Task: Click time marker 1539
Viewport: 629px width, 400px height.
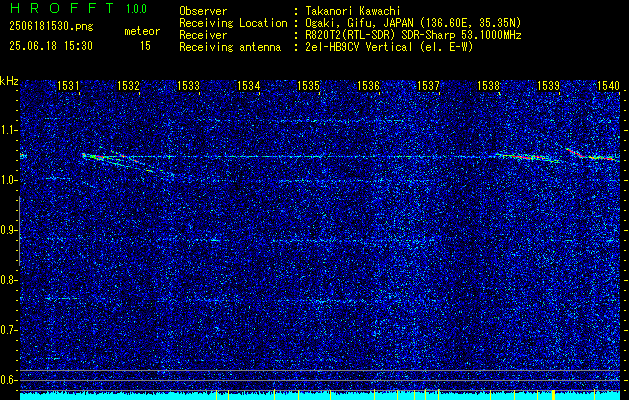Action: (548, 86)
